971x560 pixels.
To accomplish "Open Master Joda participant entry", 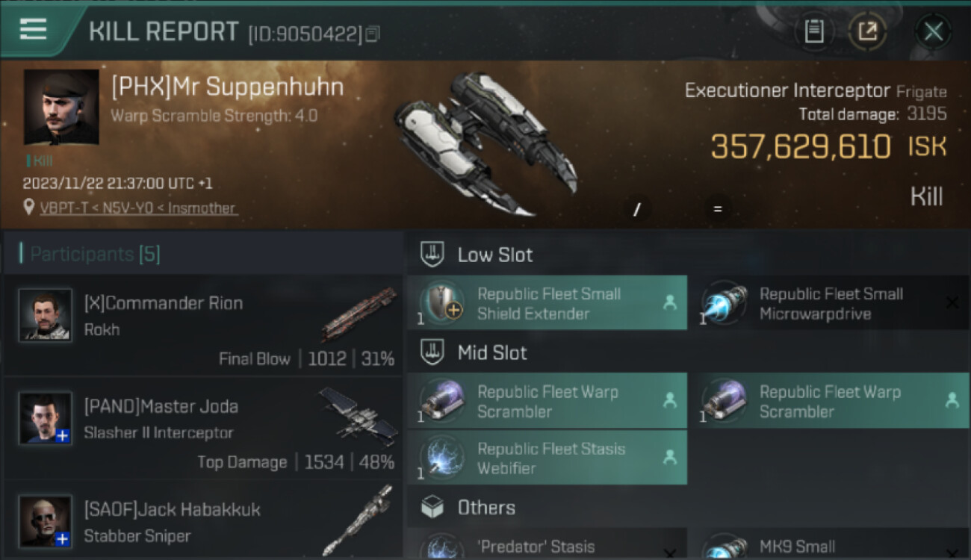I will [x=203, y=429].
